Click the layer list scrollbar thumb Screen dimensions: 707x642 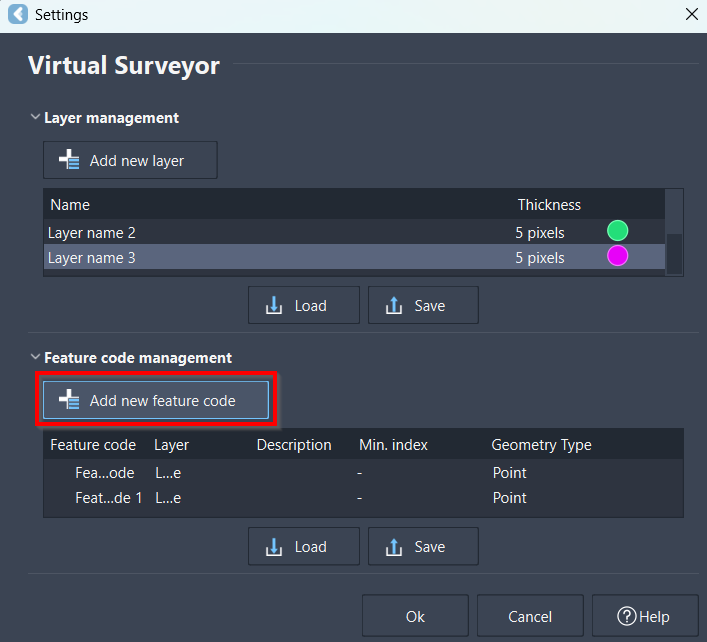click(674, 253)
